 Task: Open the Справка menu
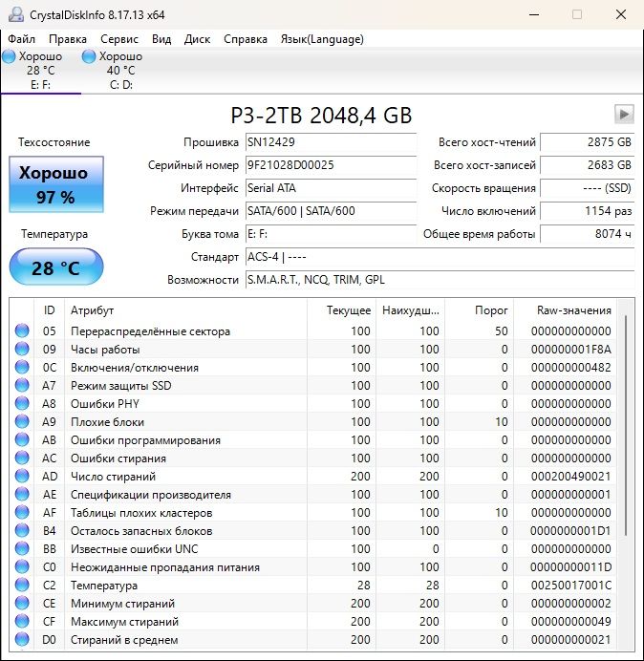246,39
